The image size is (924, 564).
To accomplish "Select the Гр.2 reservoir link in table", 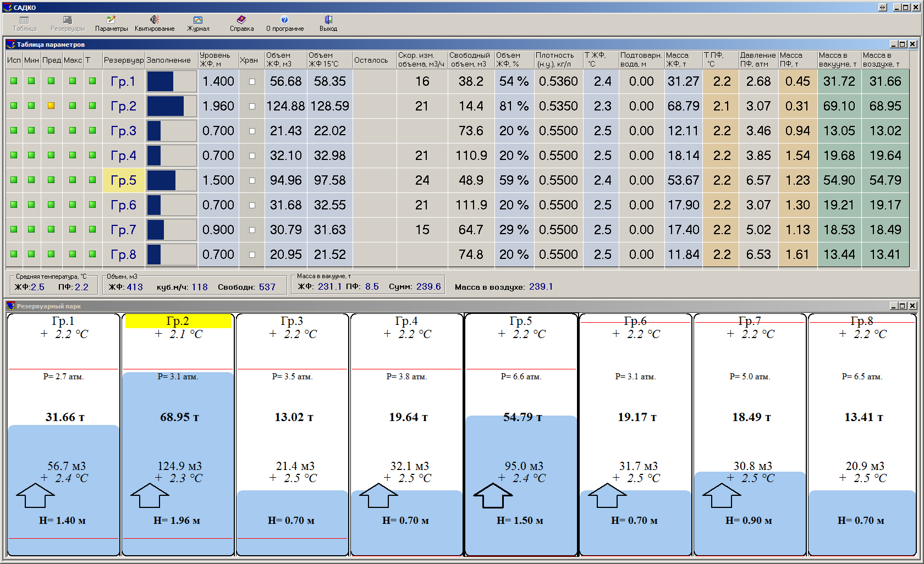I will click(x=123, y=106).
